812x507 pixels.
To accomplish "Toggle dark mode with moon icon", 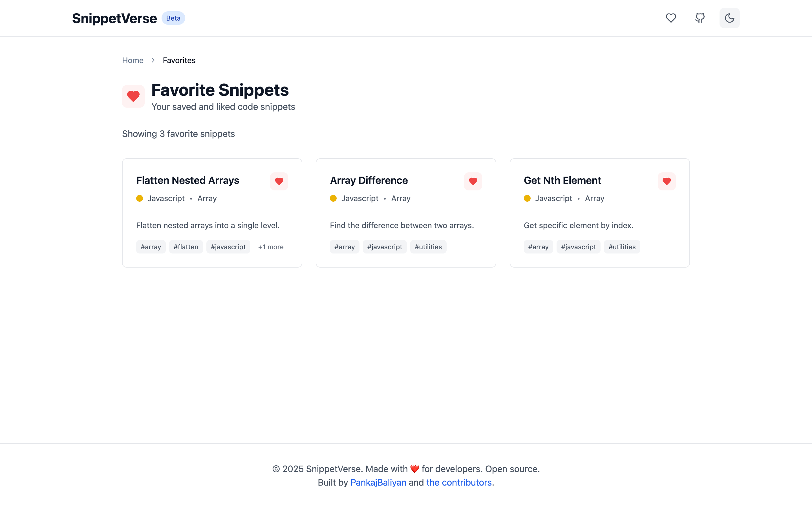I will click(729, 18).
